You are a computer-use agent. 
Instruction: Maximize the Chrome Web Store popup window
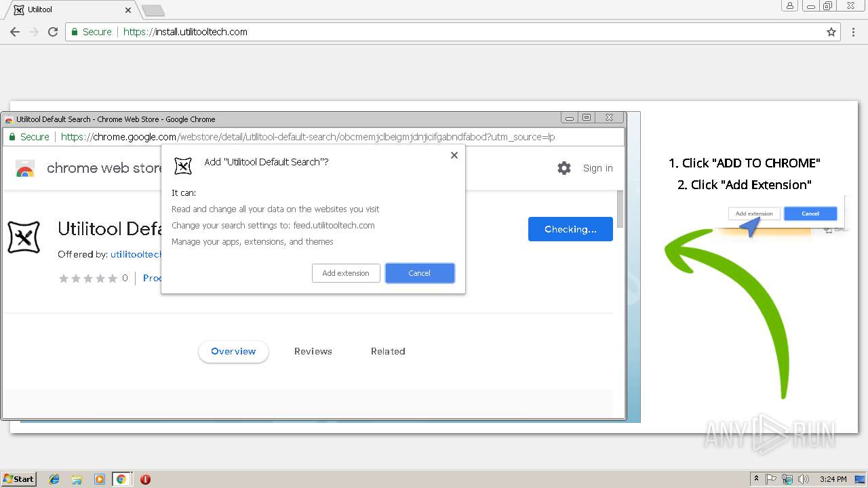coord(587,118)
